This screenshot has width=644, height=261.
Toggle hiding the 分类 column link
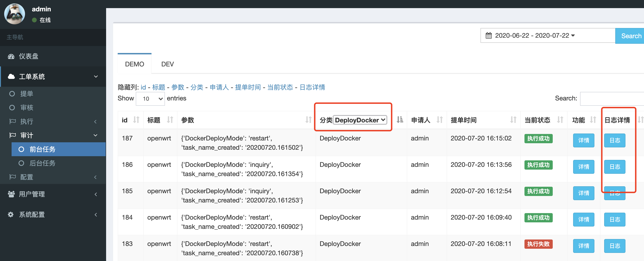click(197, 87)
